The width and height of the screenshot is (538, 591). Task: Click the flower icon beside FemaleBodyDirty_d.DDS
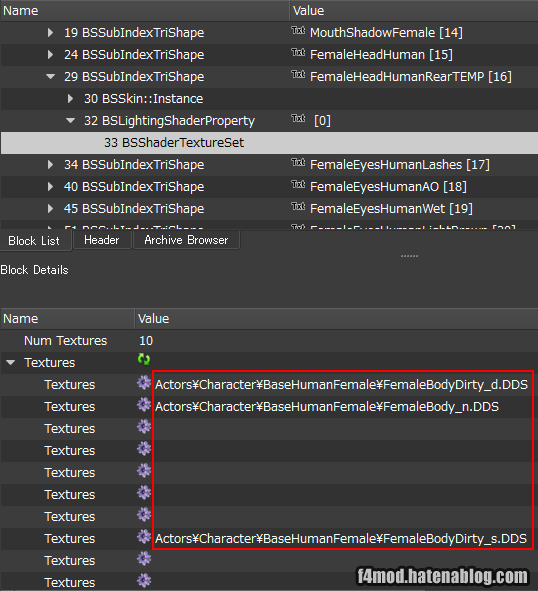(x=144, y=383)
